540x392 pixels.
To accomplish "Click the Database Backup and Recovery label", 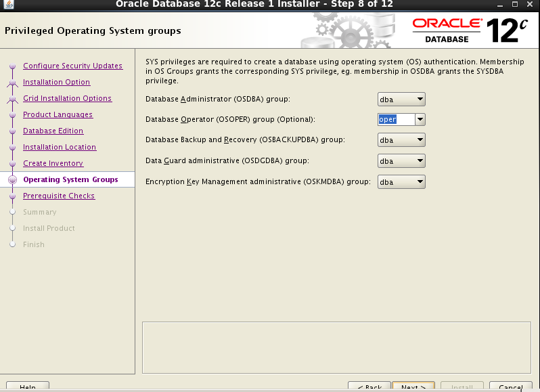I will click(245, 140).
